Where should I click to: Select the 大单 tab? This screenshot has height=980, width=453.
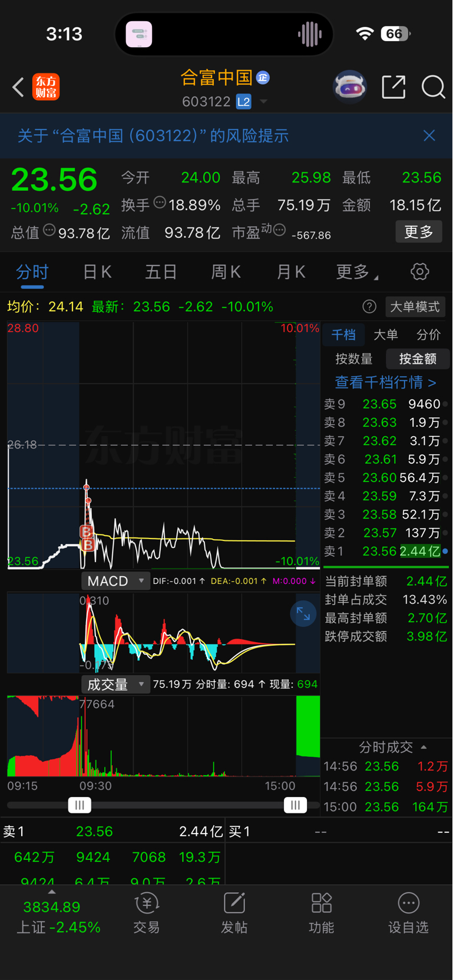[386, 335]
